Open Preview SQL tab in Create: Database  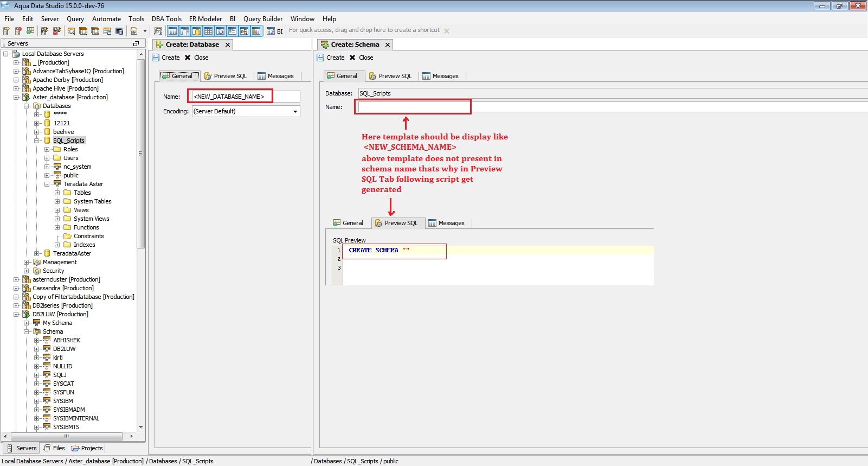tap(226, 76)
